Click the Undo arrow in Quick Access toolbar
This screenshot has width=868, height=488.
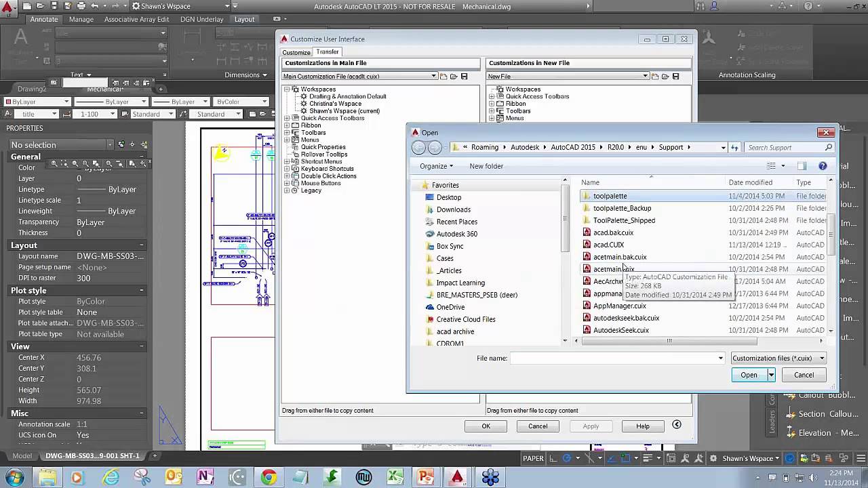point(96,6)
